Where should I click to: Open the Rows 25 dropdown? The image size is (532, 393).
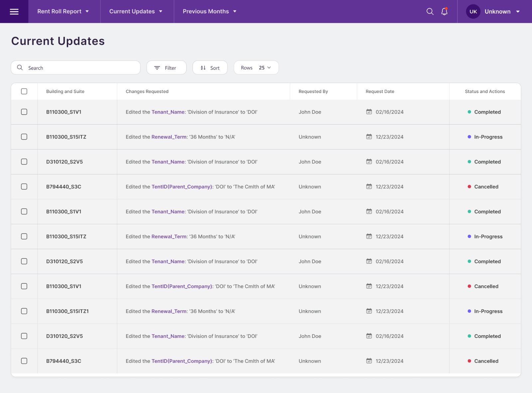(256, 67)
